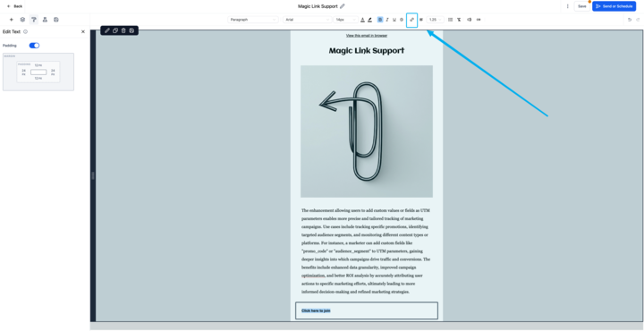Close the Edit Text panel

click(83, 31)
